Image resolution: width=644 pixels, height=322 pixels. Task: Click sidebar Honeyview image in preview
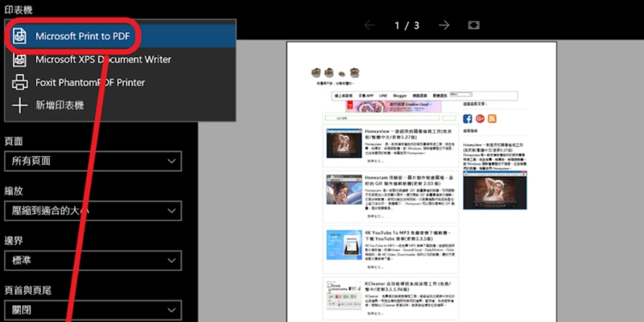click(x=495, y=191)
